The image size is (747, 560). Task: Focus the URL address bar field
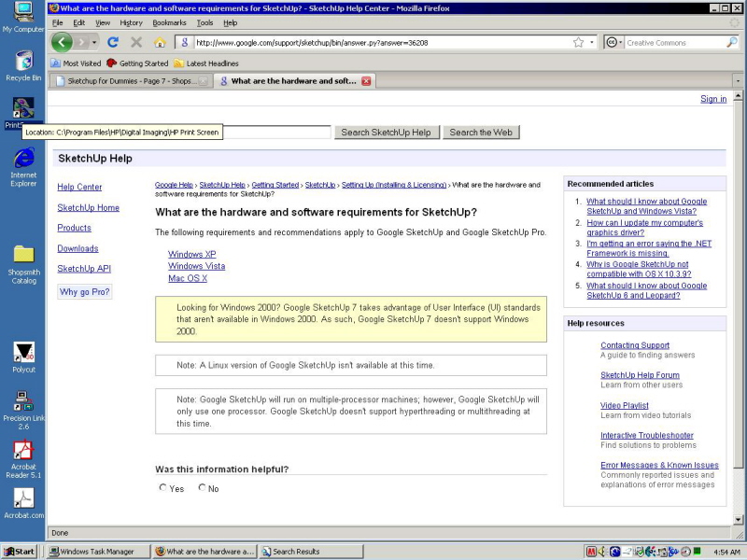383,42
